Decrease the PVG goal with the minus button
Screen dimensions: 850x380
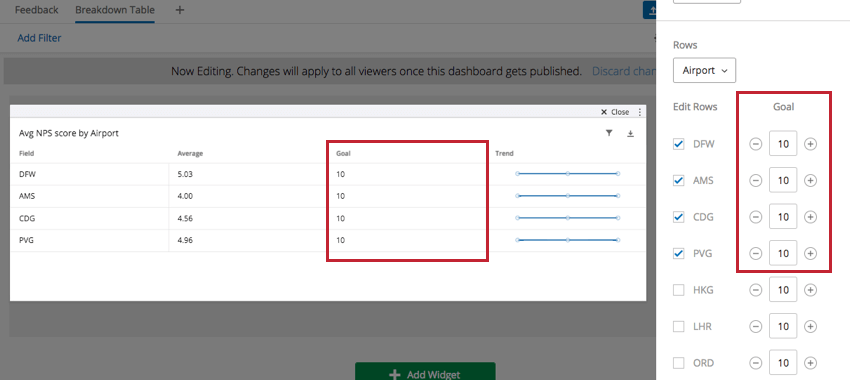pos(755,253)
